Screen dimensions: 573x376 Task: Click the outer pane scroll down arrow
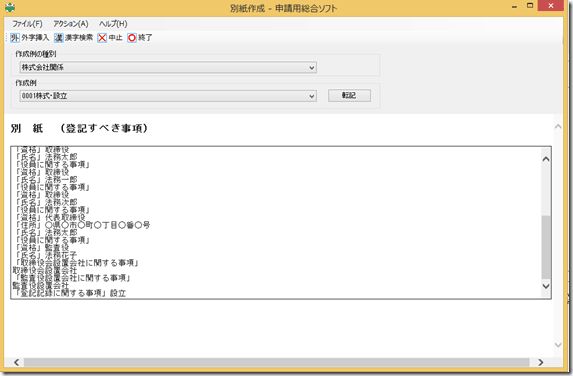coord(558,345)
